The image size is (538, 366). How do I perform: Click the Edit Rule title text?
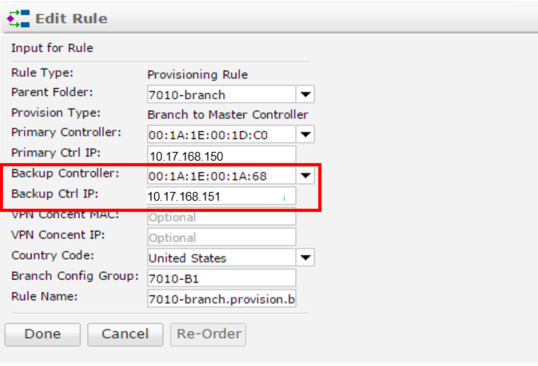(x=71, y=19)
